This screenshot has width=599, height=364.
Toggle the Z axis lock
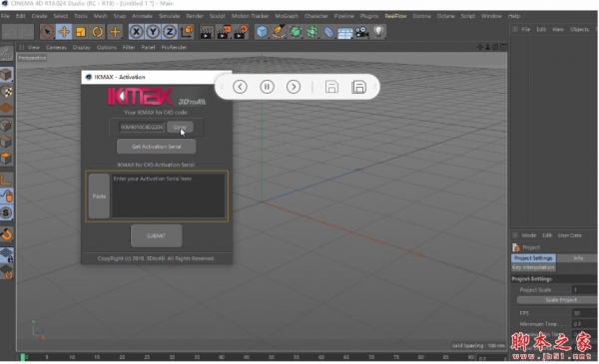coord(170,32)
